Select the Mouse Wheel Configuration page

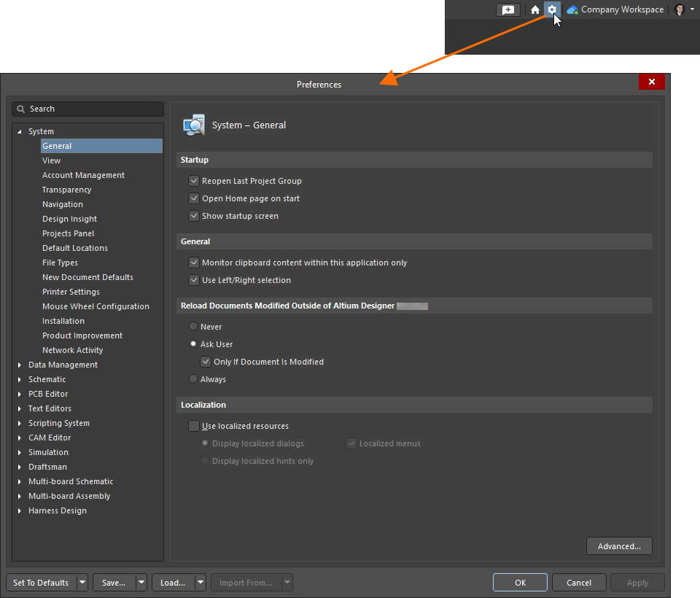click(x=96, y=306)
